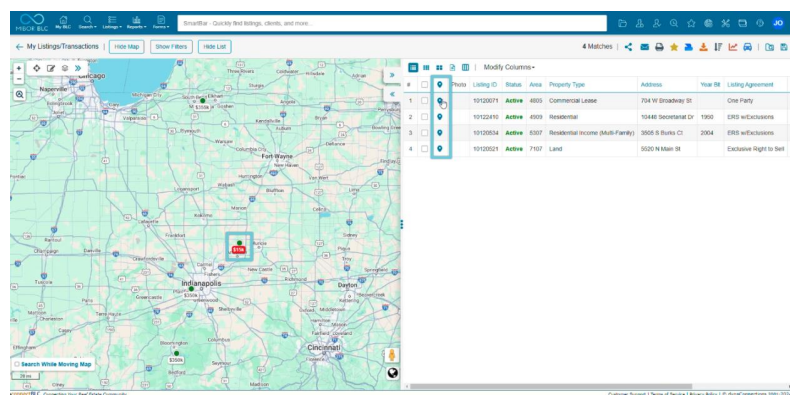Print the listing results

(659, 47)
